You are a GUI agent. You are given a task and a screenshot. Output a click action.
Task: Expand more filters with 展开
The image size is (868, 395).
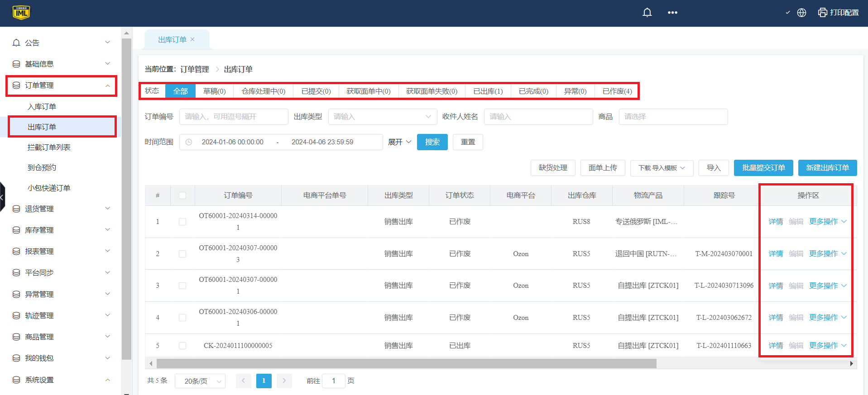click(400, 142)
